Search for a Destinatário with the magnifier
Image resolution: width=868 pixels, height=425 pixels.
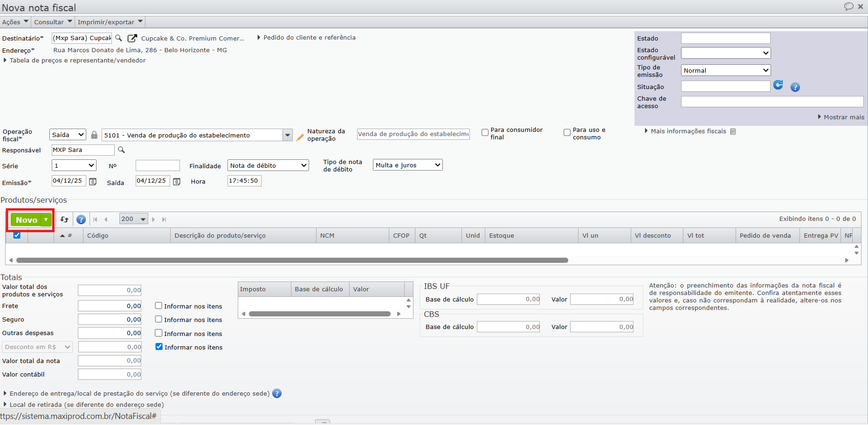click(118, 38)
